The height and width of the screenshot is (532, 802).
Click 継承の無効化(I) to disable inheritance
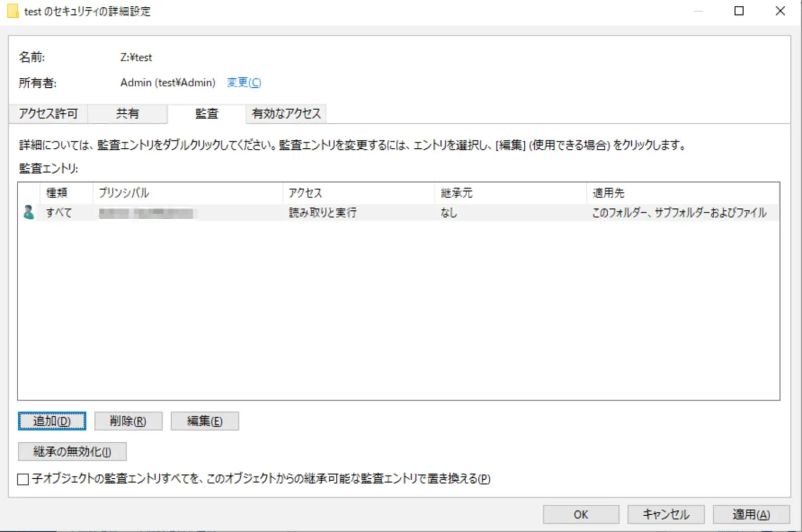(72, 451)
